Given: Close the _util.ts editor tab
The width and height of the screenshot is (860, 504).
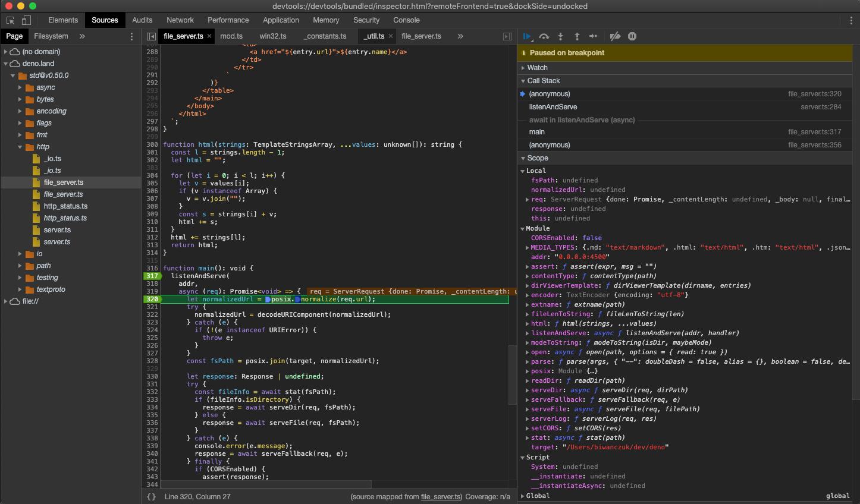Looking at the screenshot, I should click(391, 36).
